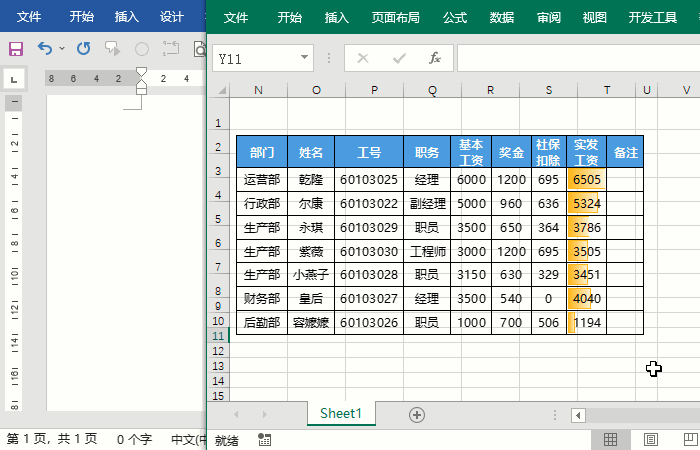Viewport: 700px width, 450px height.
Task: Click horizontal scrollbar left arrow in Excel
Action: (578, 416)
